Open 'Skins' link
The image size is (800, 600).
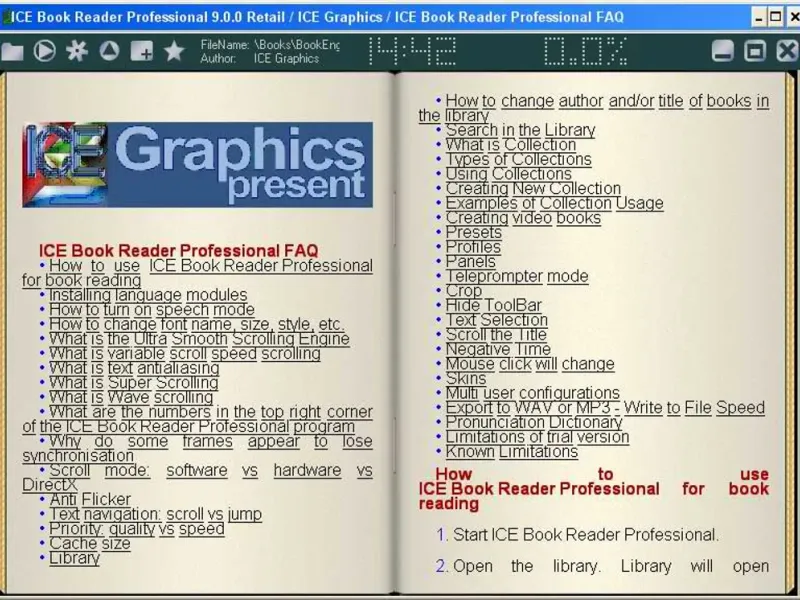466,378
